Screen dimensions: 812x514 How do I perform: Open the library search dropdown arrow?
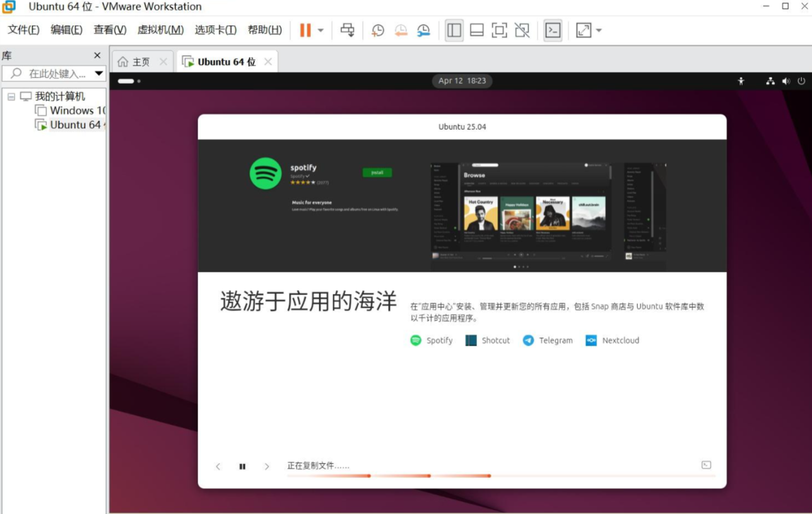(99, 74)
